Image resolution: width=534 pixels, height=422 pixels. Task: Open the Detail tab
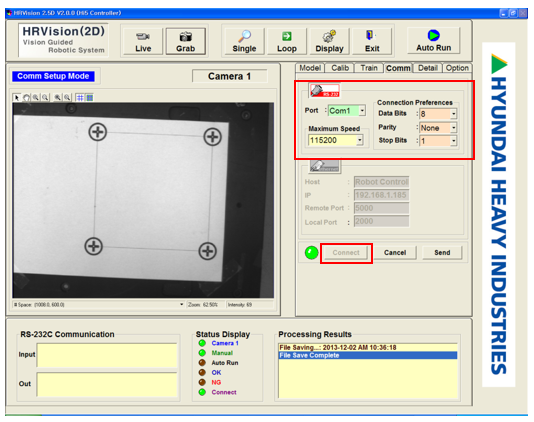click(428, 68)
